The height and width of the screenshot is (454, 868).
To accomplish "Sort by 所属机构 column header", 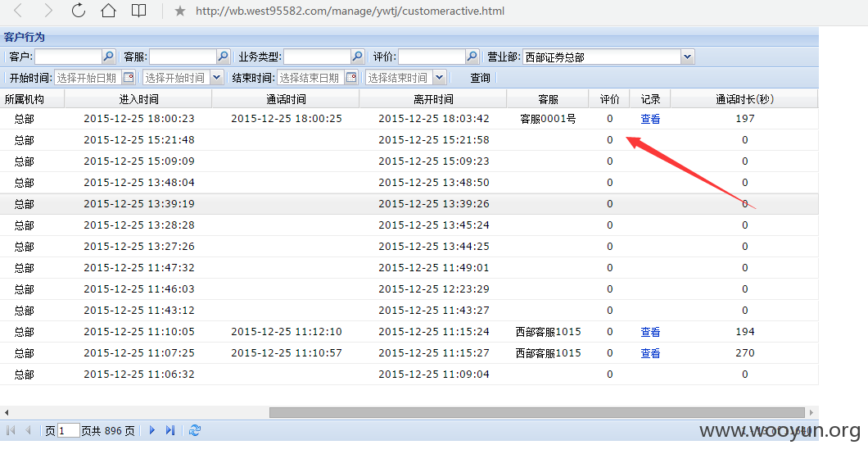I will (32, 99).
